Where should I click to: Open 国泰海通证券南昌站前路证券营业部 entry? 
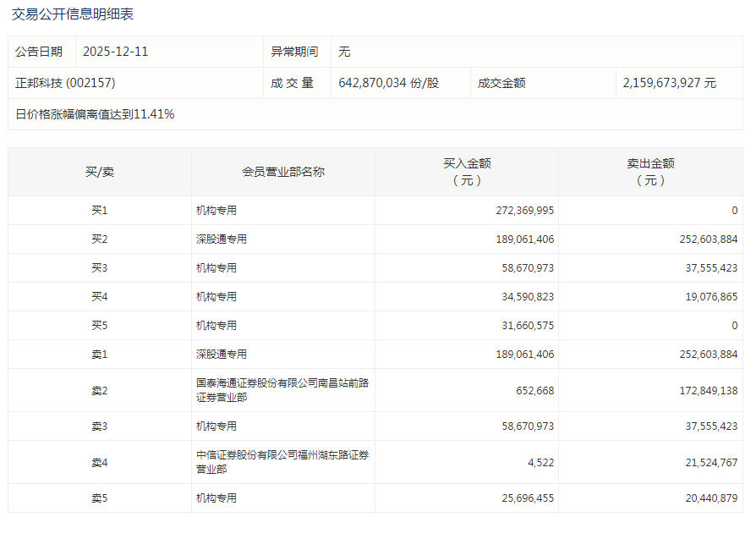click(x=282, y=390)
